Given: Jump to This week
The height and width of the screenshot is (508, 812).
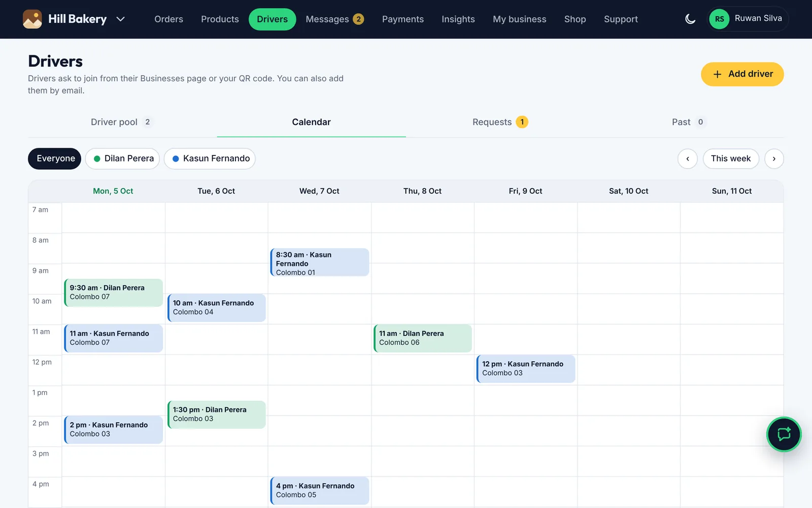Looking at the screenshot, I should (731, 158).
